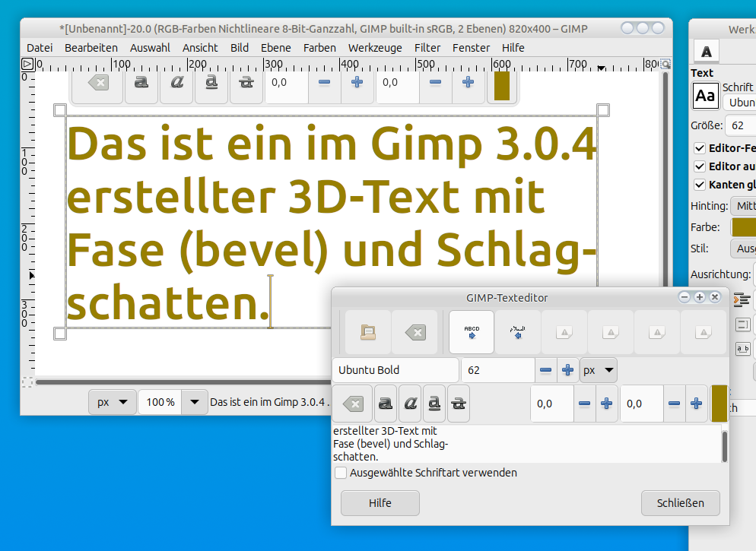Click the Größe 62 field in tool options
Screen dimensions: 756x551
coord(741,125)
